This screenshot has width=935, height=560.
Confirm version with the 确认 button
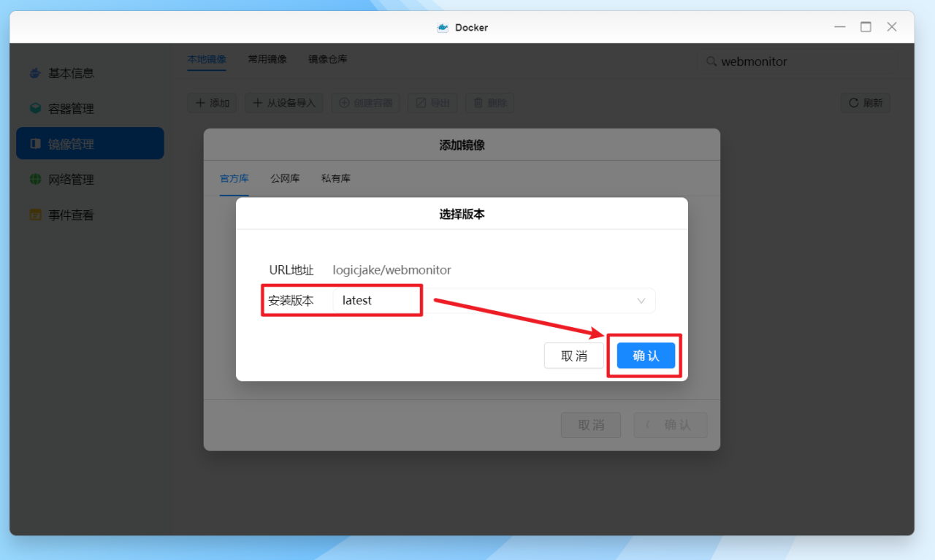click(x=644, y=356)
